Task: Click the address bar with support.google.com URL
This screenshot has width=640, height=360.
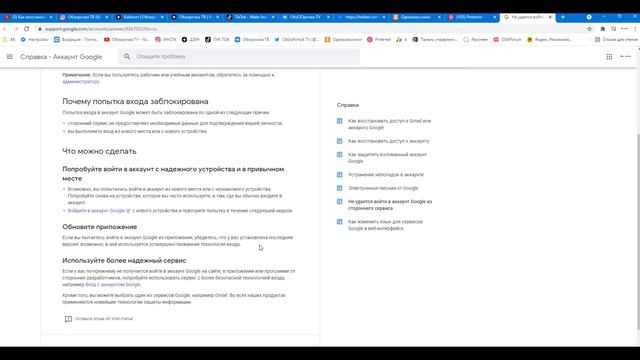Action: pos(310,29)
